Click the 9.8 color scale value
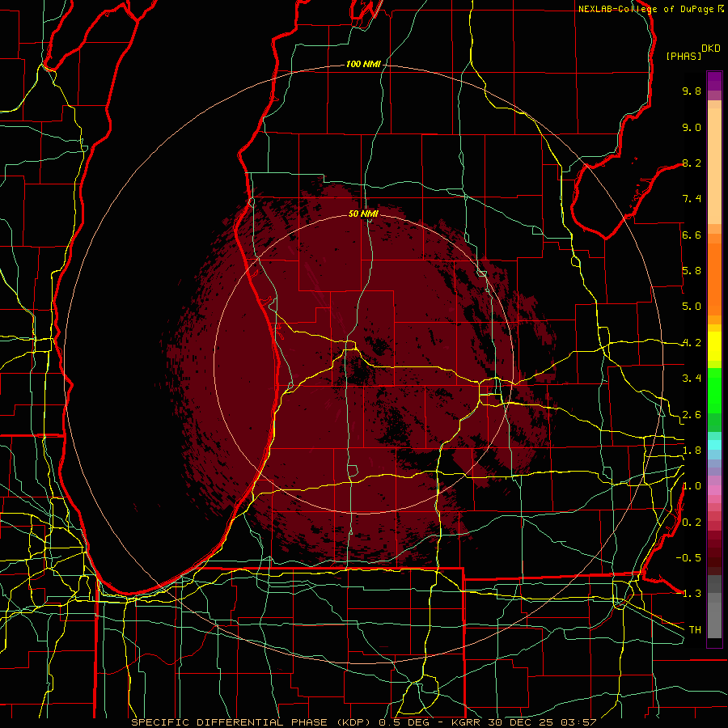Viewport: 728px width, 728px height. pyautogui.click(x=692, y=91)
